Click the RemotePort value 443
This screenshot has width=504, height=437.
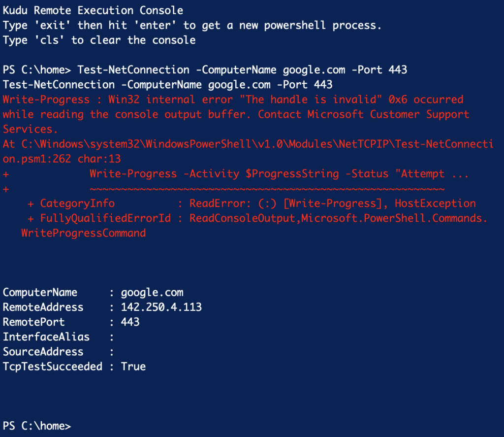[130, 322]
